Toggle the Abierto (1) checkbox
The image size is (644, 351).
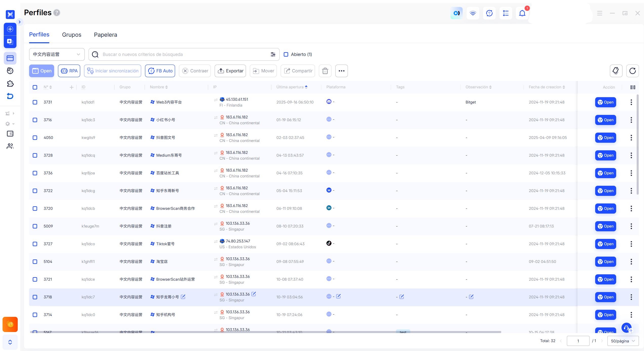pyautogui.click(x=286, y=54)
